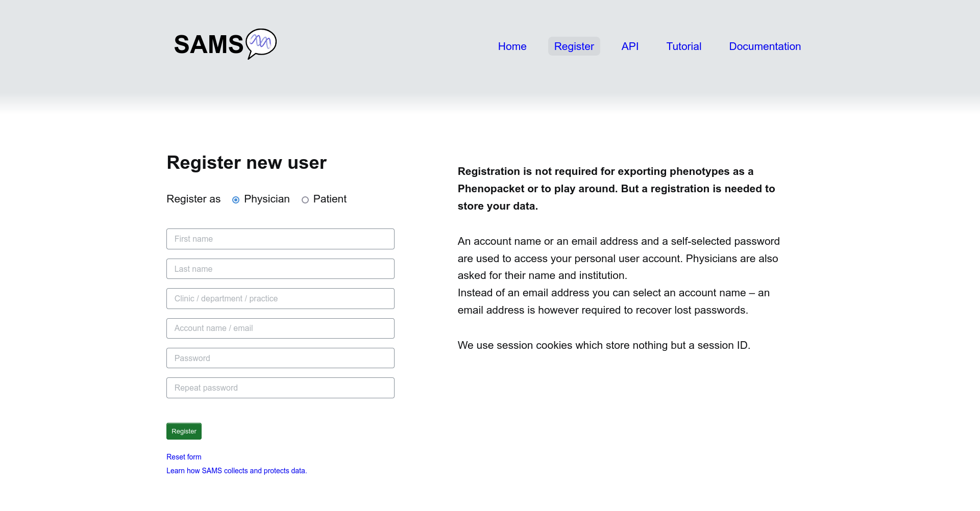Screen dimensions: 980x511
Task: Click the Reset form link
Action: 184,457
